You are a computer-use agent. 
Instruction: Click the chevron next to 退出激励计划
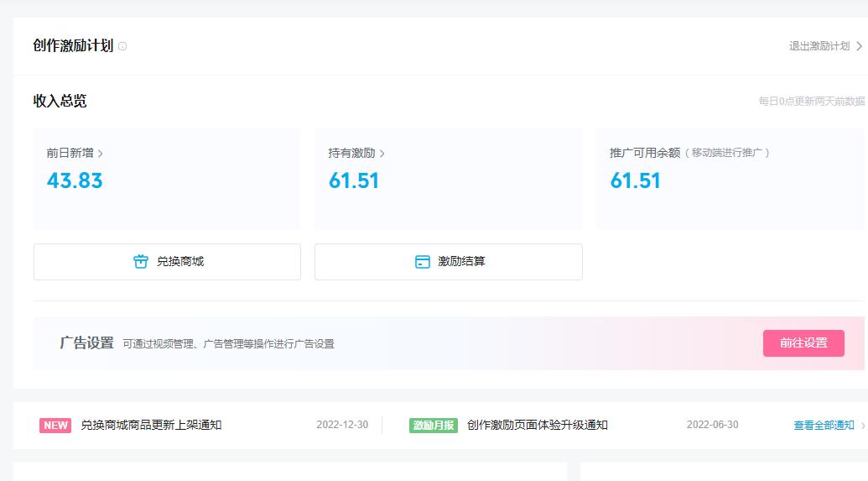click(859, 46)
